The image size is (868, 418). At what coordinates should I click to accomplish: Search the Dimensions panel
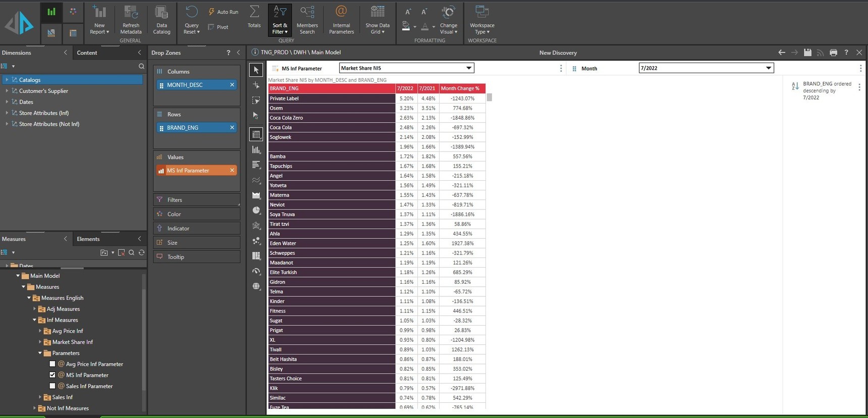pos(141,66)
